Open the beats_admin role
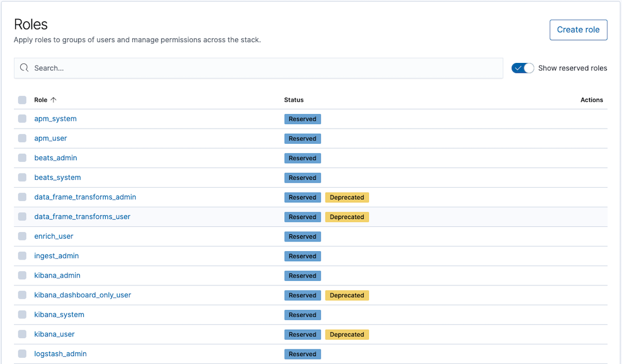622x364 pixels. tap(56, 158)
